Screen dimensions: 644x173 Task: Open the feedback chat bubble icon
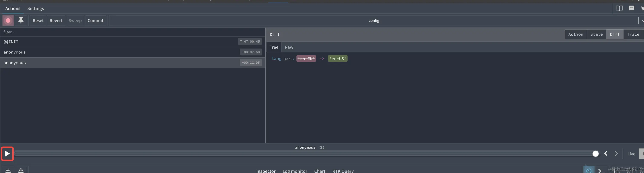click(631, 8)
